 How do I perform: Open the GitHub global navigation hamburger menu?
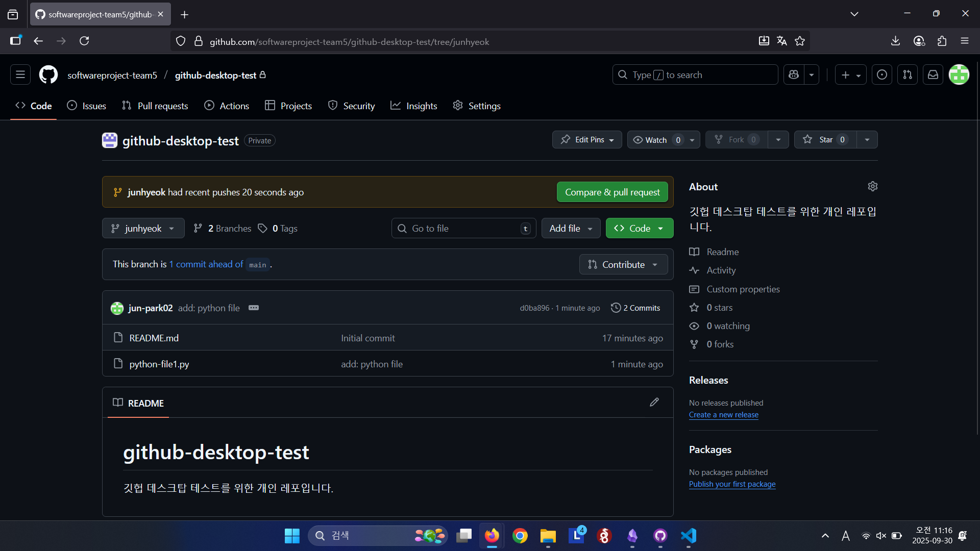tap(20, 75)
